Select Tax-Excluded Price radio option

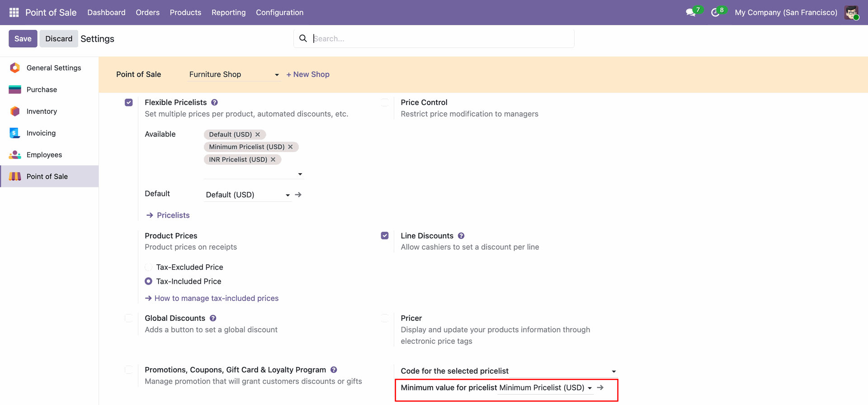pyautogui.click(x=148, y=267)
